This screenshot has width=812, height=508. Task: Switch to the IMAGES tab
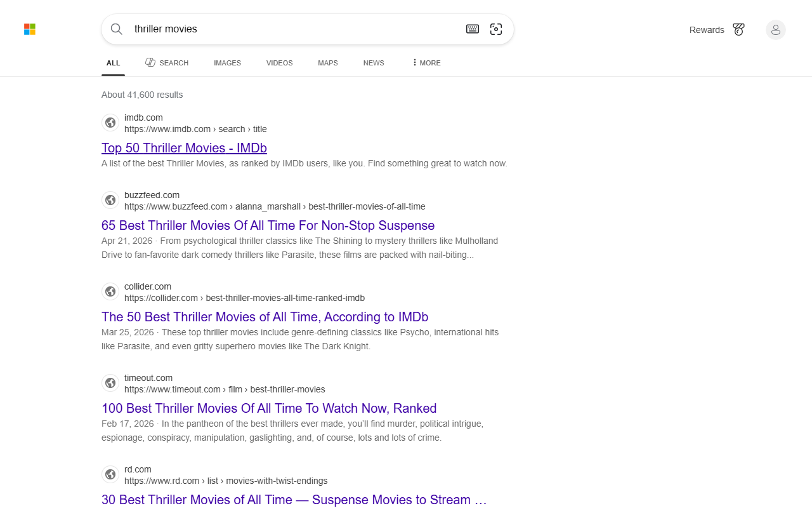pos(227,63)
